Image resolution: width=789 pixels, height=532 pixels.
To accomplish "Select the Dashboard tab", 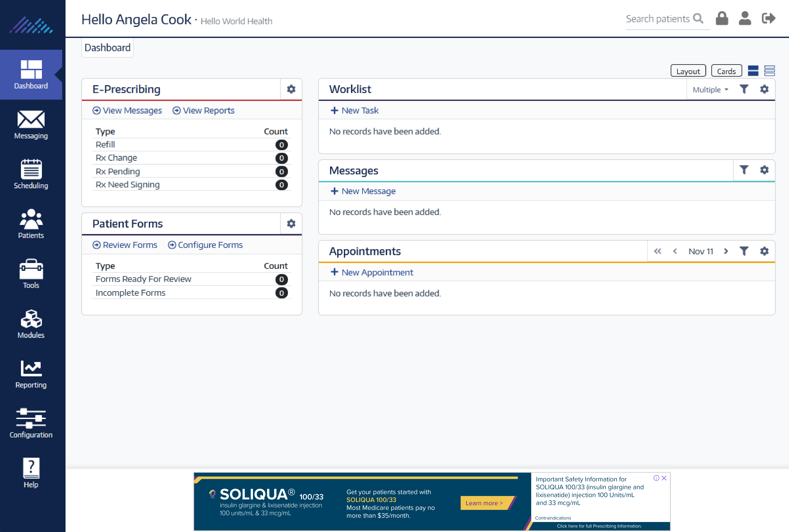I will [107, 48].
